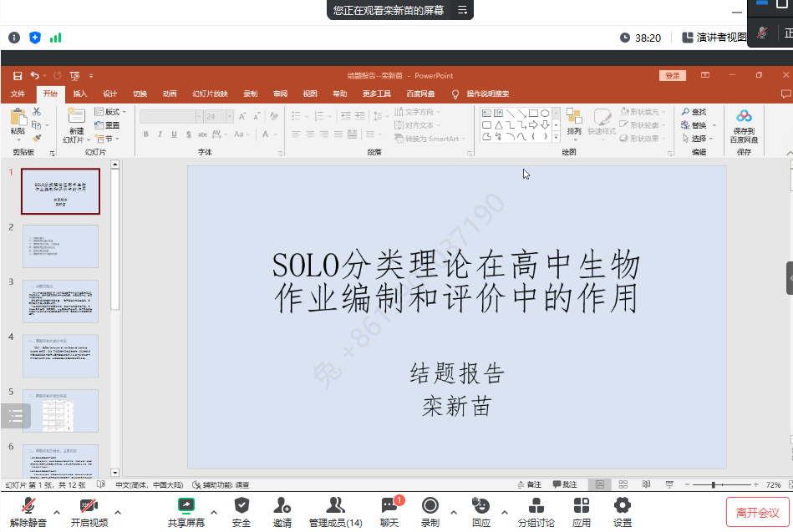The image size is (793, 532).
Task: Open Manage Participants (14) panel
Action: pyautogui.click(x=335, y=505)
